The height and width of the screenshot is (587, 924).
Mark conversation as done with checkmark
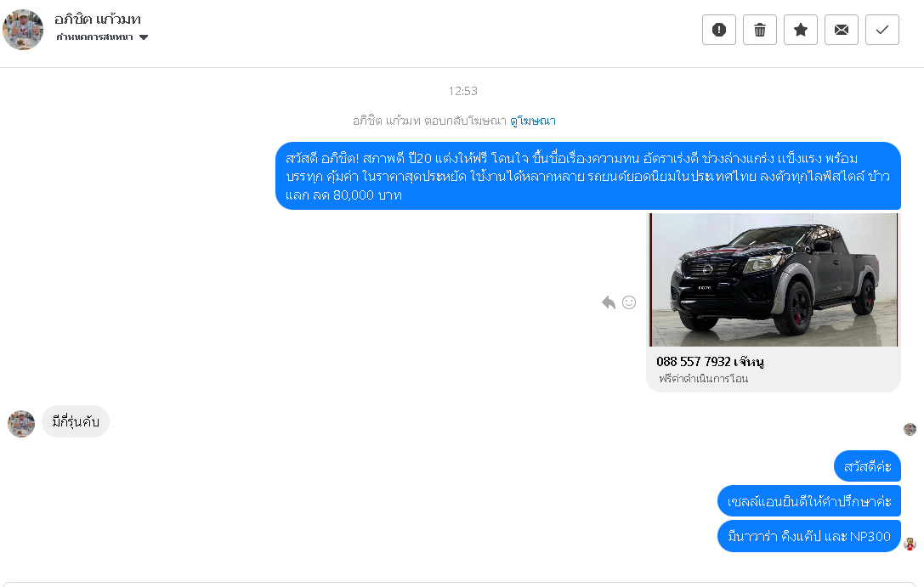882,30
